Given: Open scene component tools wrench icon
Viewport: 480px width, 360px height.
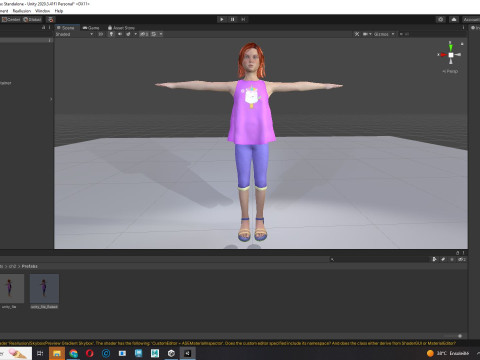Looking at the screenshot, I should coord(357,34).
